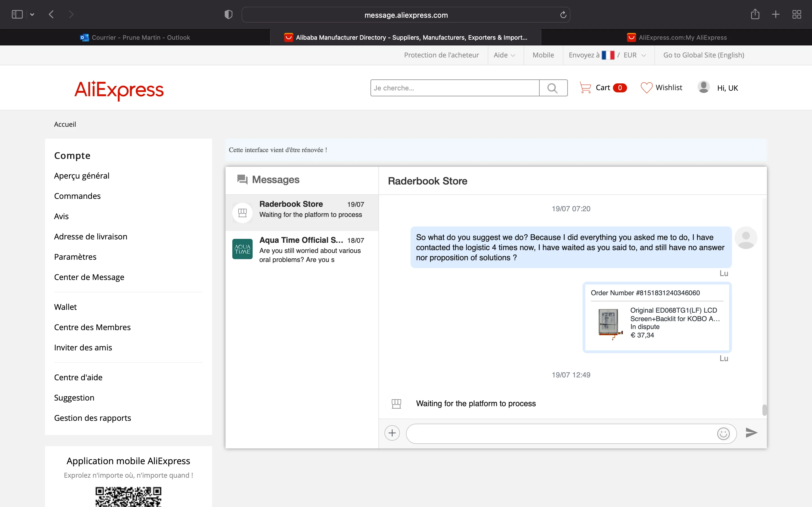Click the Safari share icon
This screenshot has width=812, height=507.
coord(755,14)
